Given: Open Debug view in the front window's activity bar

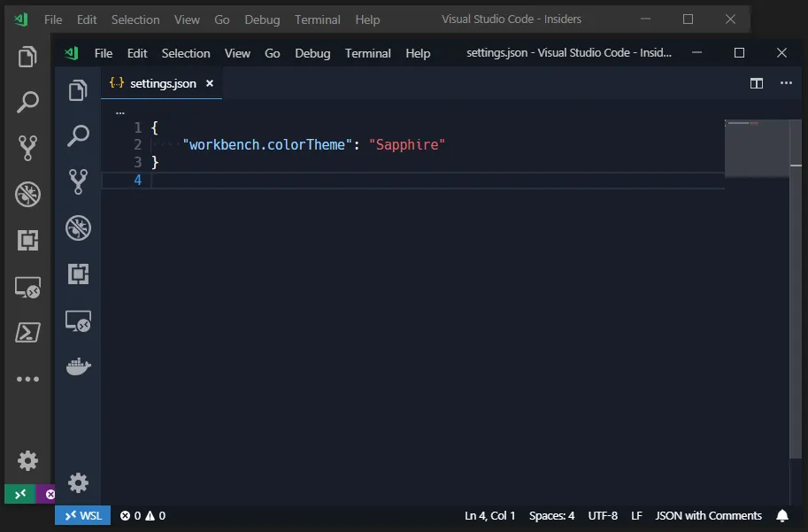Looking at the screenshot, I should [78, 227].
